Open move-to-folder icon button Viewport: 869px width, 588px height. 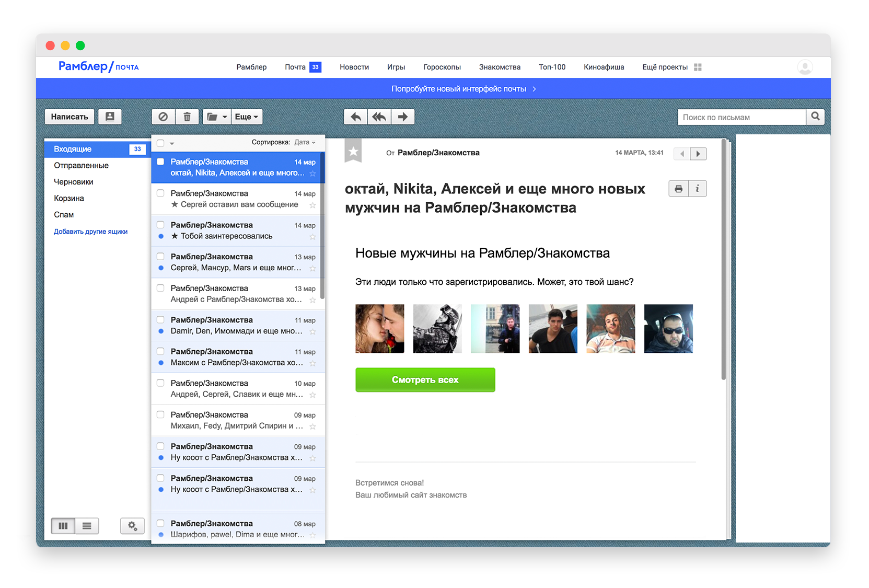(212, 117)
